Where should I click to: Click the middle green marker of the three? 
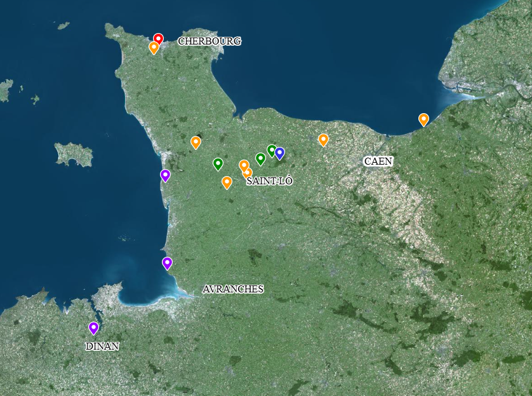(x=260, y=159)
